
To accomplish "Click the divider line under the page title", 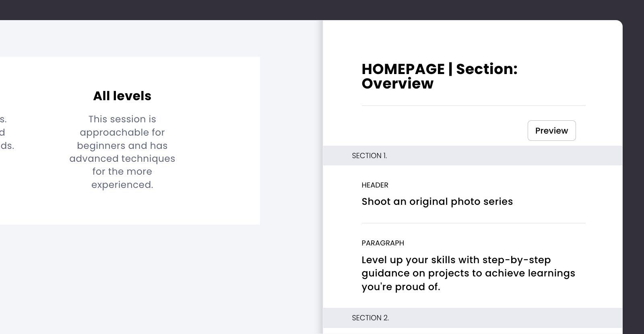I will click(473, 105).
